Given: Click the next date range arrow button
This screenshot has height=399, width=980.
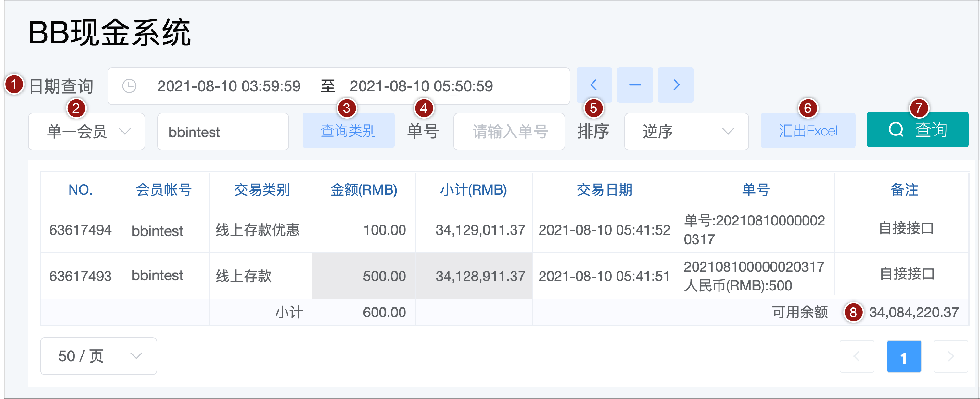Looking at the screenshot, I should 676,85.
